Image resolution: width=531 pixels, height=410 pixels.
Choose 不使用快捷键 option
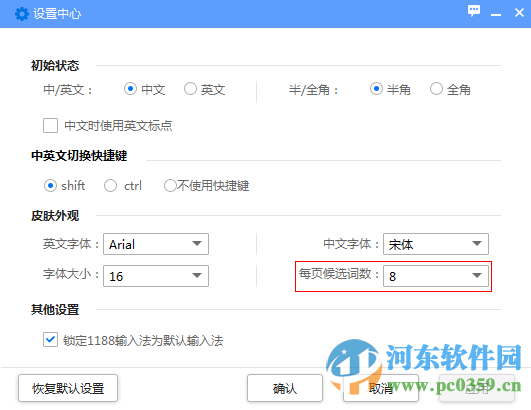tap(170, 186)
